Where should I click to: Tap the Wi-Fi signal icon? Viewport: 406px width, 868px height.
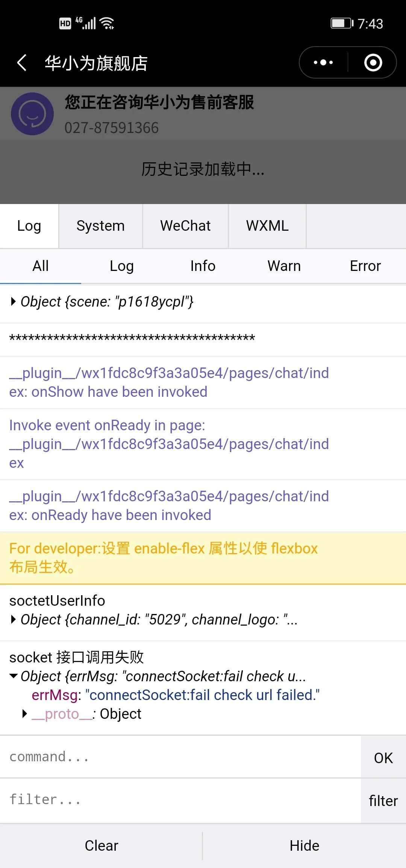click(x=108, y=23)
